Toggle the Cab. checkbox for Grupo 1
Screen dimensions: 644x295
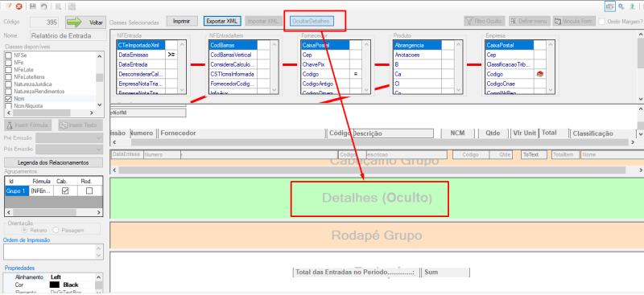[65, 191]
